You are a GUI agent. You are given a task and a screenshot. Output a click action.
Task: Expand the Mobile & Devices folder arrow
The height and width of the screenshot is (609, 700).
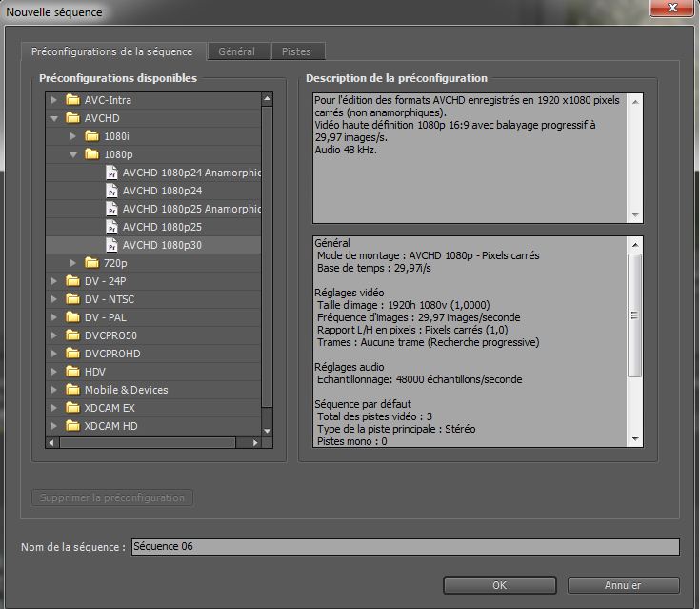pos(54,390)
